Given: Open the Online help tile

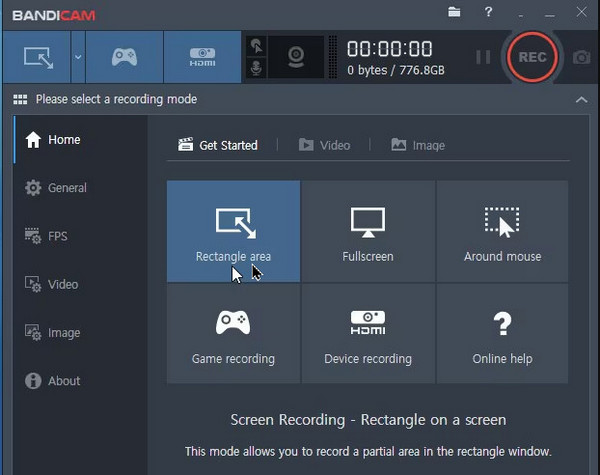Looking at the screenshot, I should [502, 333].
